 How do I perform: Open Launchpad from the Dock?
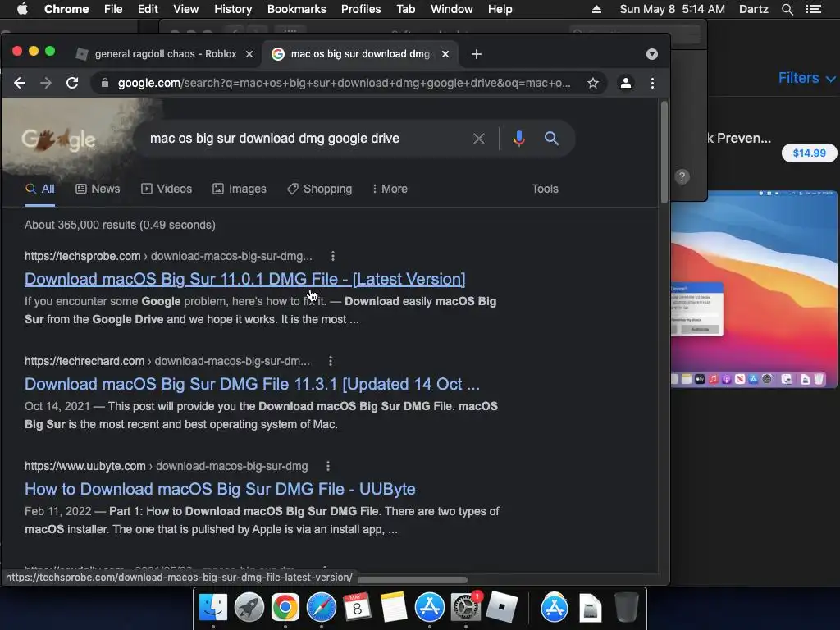click(249, 608)
